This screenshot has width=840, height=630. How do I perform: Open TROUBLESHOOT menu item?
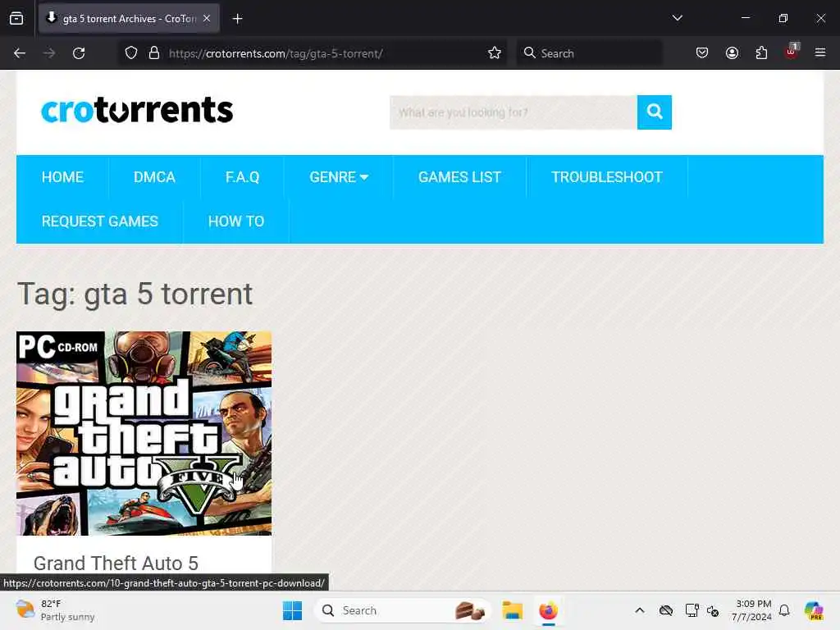[x=607, y=177]
